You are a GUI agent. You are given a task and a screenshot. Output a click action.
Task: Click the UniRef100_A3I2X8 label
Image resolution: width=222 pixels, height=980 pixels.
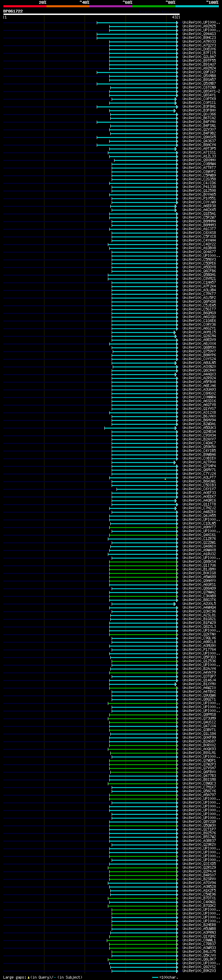coord(199,412)
